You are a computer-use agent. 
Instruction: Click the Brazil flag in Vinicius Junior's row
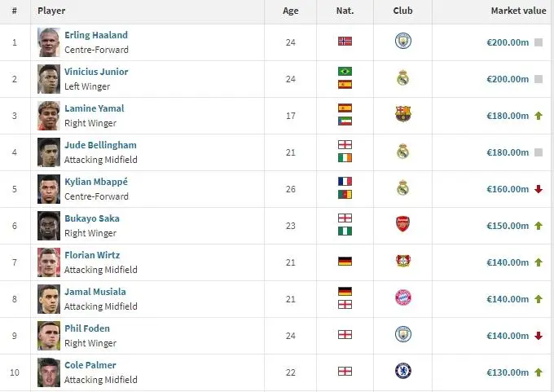(x=345, y=71)
